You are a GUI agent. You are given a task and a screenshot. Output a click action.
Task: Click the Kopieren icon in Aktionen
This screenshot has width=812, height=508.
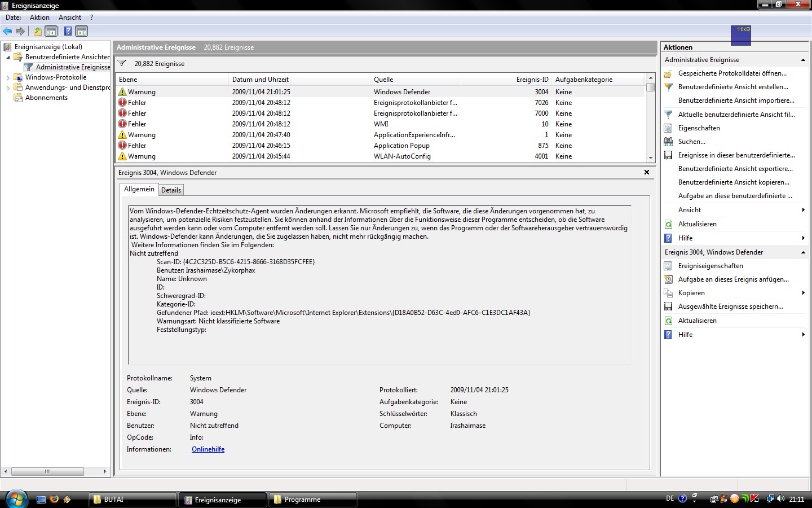(x=668, y=293)
